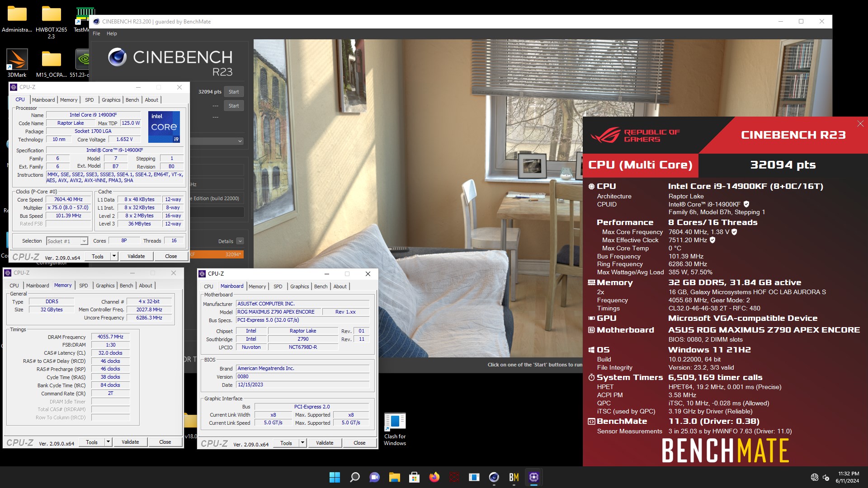Open the Cinebench Help menu
This screenshot has width=868, height=488.
112,33
